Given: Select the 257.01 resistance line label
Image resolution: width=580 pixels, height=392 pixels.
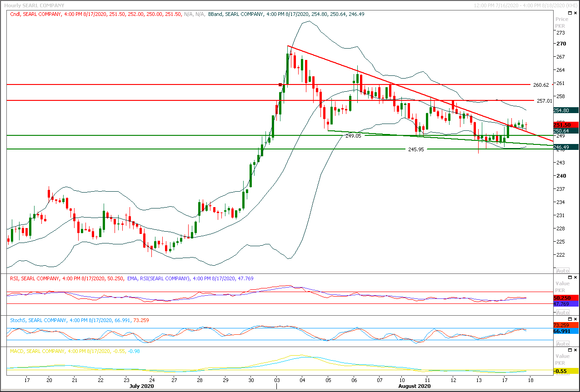Looking at the screenshot, I should click(x=545, y=100).
